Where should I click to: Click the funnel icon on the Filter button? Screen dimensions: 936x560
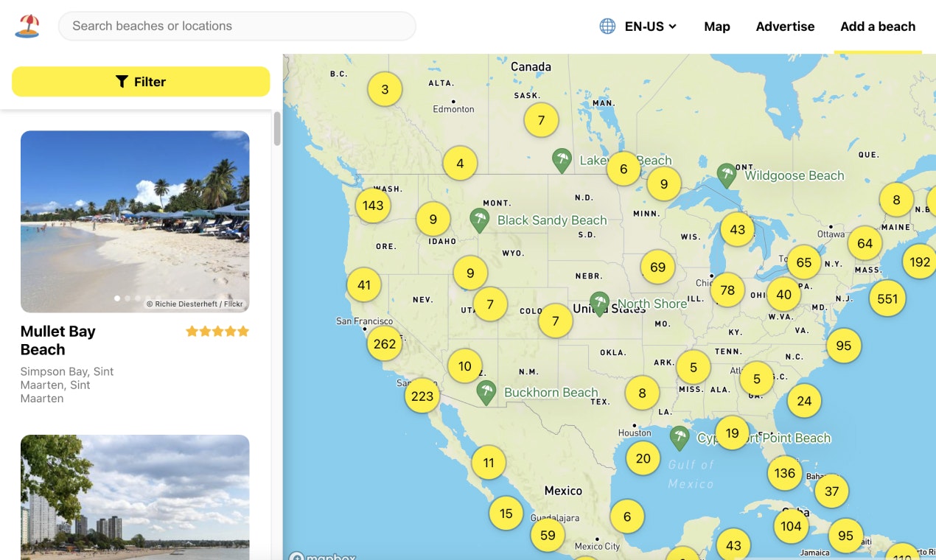click(122, 81)
